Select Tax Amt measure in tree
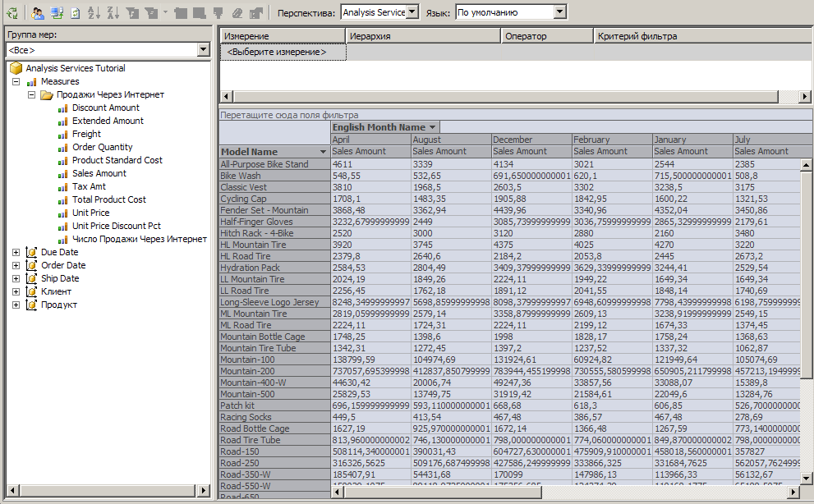 click(89, 187)
